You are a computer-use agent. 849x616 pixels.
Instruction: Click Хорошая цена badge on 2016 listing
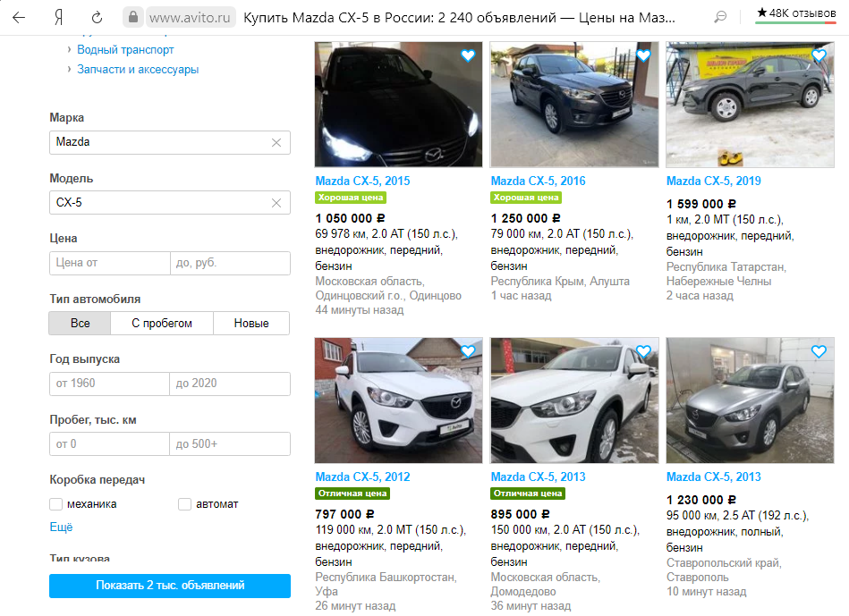click(x=526, y=198)
